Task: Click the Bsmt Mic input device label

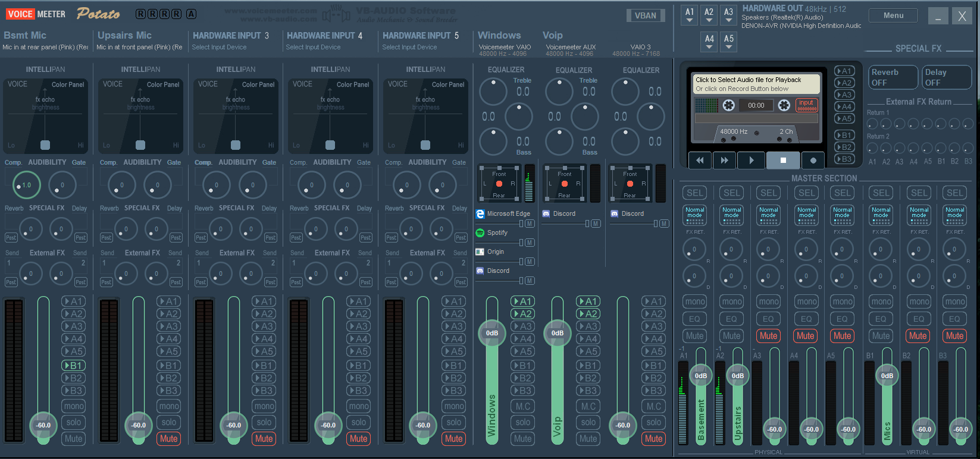Action: pyautogui.click(x=45, y=47)
